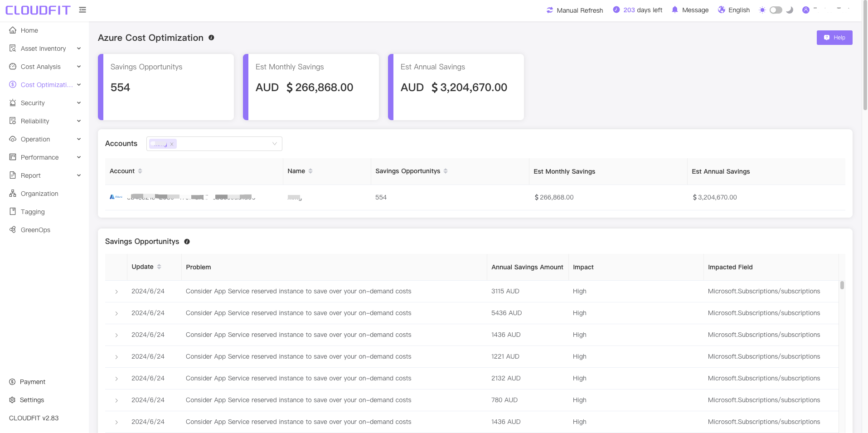Expand the 780 AUD savings row
Viewport: 868px width, 433px height.
click(116, 400)
